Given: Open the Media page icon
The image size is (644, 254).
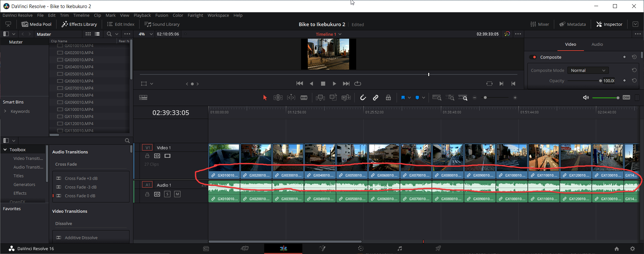Looking at the screenshot, I should [206, 249].
